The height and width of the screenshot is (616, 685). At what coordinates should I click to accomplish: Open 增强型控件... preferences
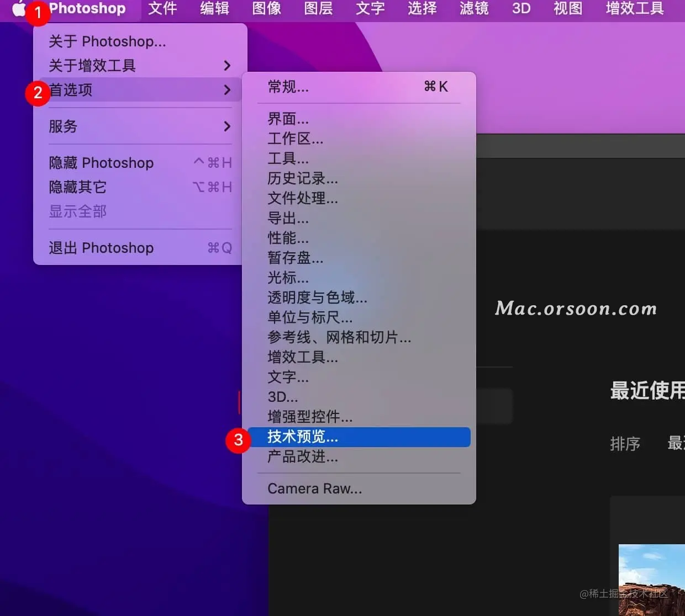pos(359,417)
